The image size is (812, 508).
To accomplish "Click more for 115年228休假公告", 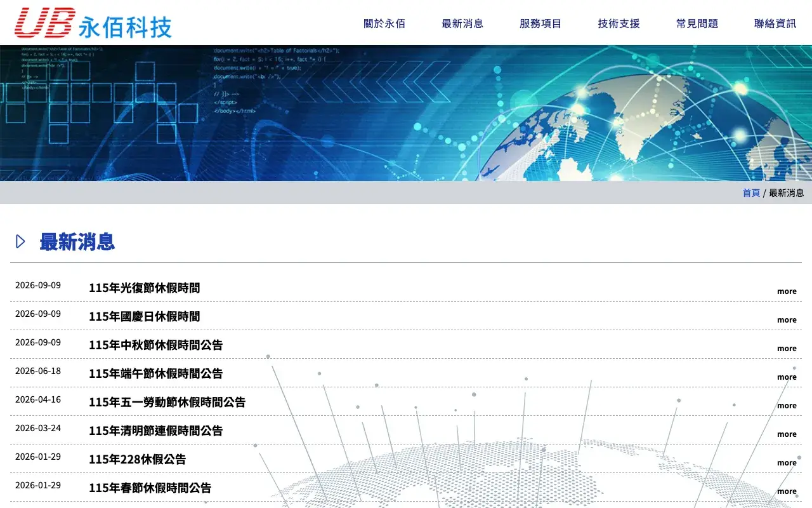I will tap(787, 463).
